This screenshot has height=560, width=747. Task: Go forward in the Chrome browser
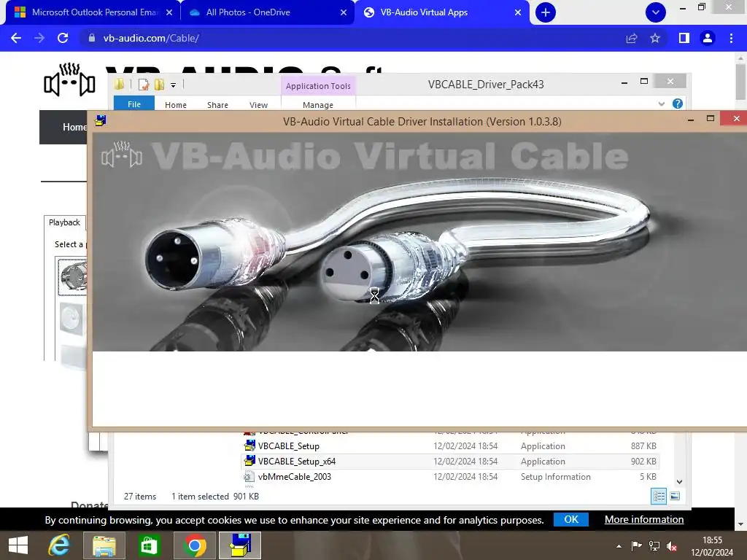tap(39, 38)
